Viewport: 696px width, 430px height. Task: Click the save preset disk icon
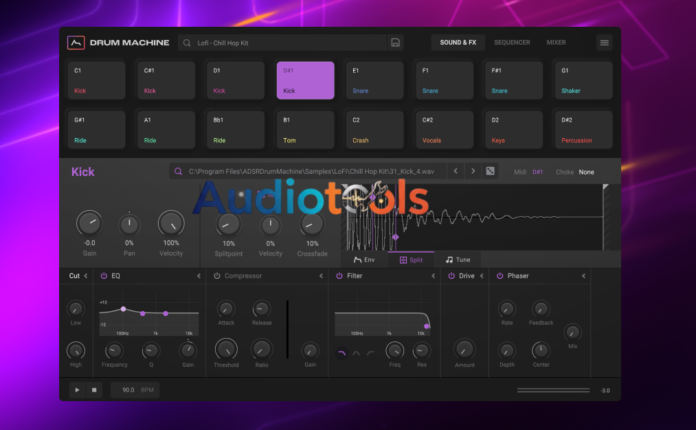[396, 43]
